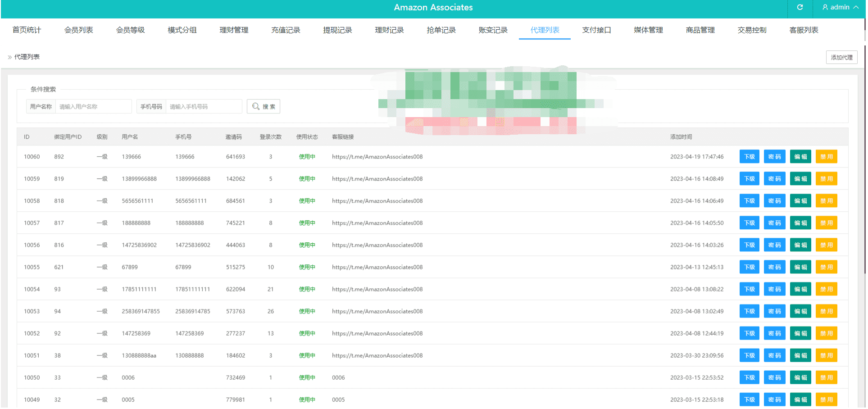Open the 客服列表 menu item
Viewport: 868px width, 409px height.
(x=804, y=30)
